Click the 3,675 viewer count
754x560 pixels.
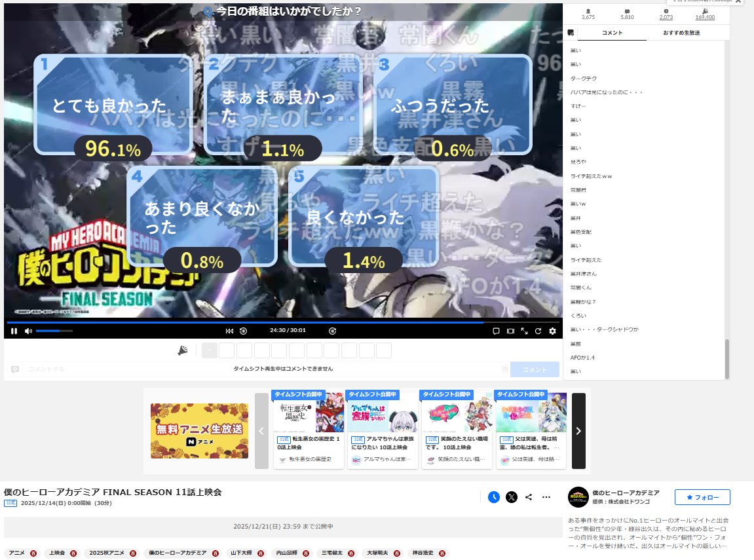[588, 14]
